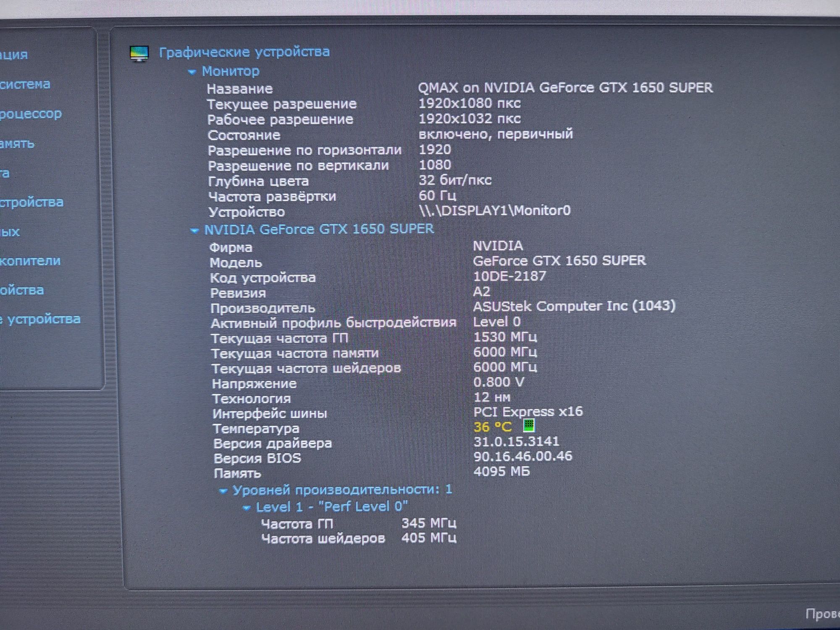The height and width of the screenshot is (630, 840).
Task: Click the Разрешение по горизонтали label
Action: click(x=304, y=150)
